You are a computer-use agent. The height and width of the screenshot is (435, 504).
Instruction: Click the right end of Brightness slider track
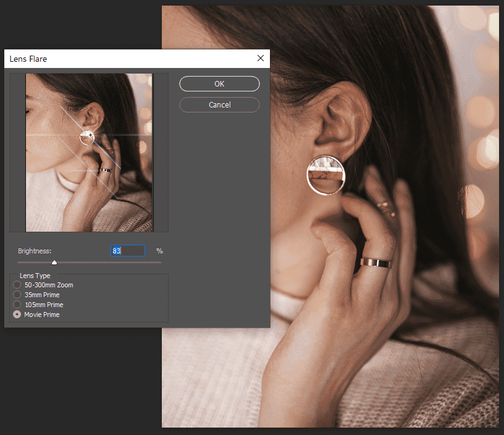(x=159, y=263)
